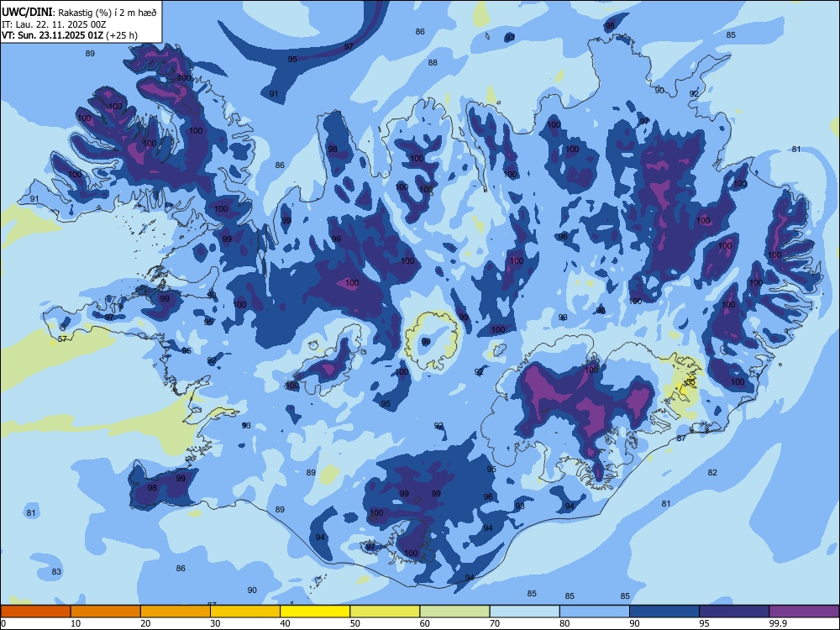This screenshot has height=630, width=840.
Task: Click the legend scale label '70'
Action: point(495,623)
